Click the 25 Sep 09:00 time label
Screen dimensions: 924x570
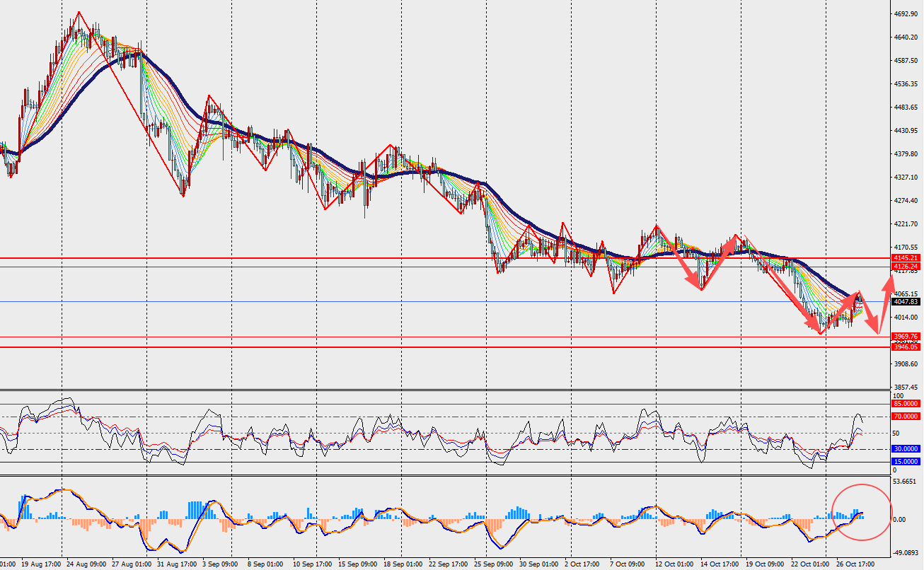coord(494,564)
